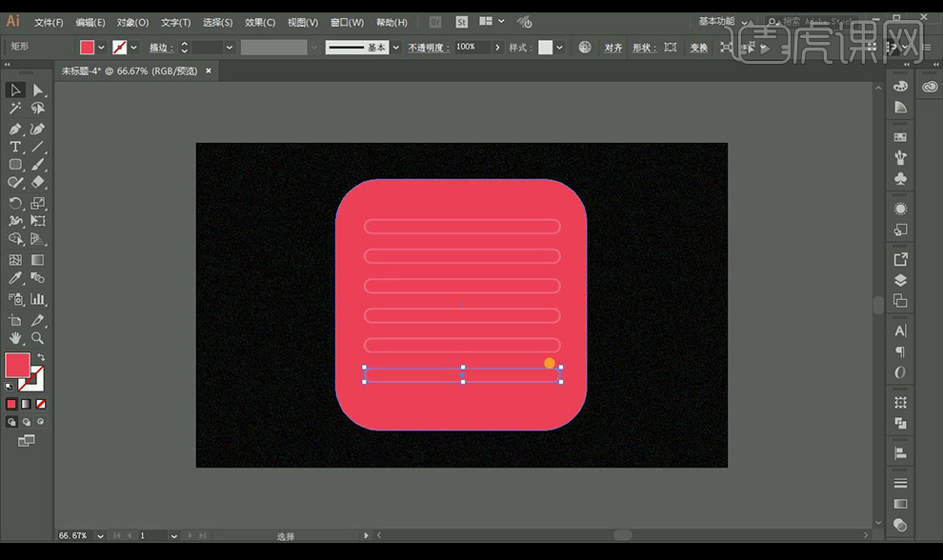
Task: Open the 窗口(W) menu
Action: tap(347, 22)
